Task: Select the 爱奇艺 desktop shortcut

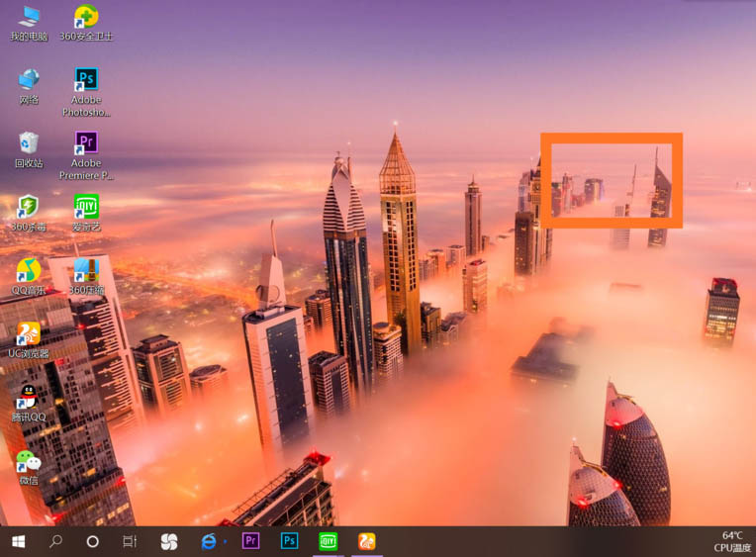Action: click(86, 213)
